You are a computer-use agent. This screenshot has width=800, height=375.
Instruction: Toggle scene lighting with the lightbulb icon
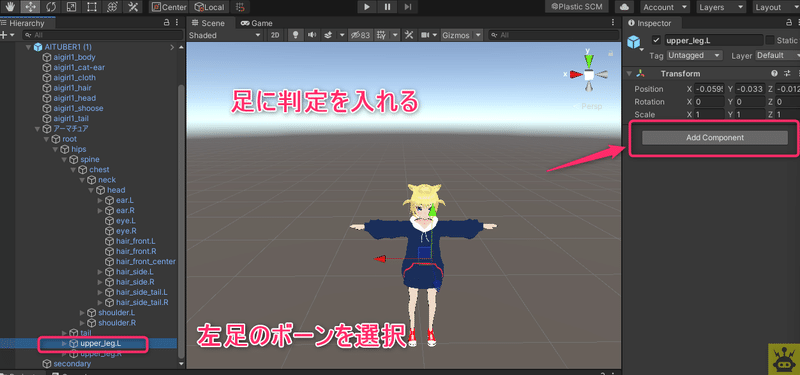point(294,35)
